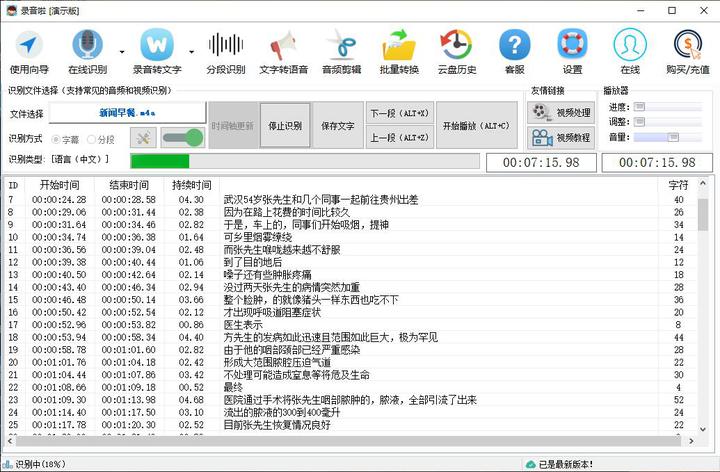Toggle the green recognition switch
The width and height of the screenshot is (720, 472).
[x=183, y=138]
